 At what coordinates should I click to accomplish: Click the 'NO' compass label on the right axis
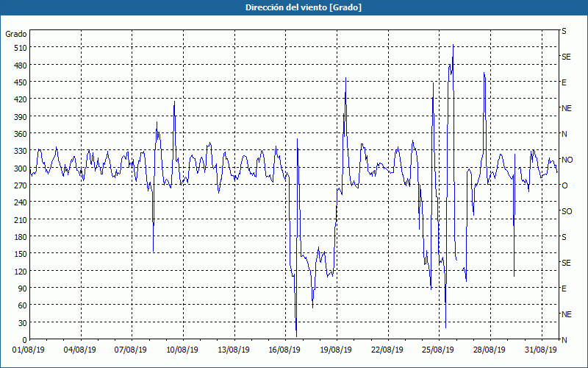point(567,160)
